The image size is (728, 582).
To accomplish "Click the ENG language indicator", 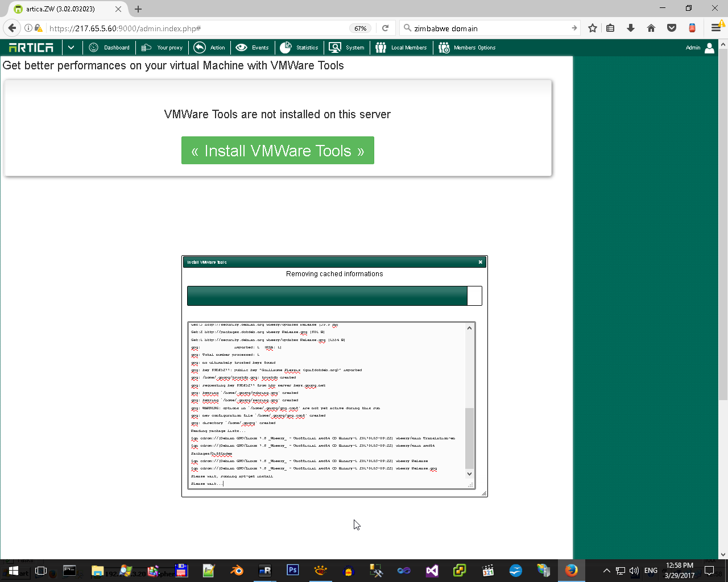I will 651,571.
